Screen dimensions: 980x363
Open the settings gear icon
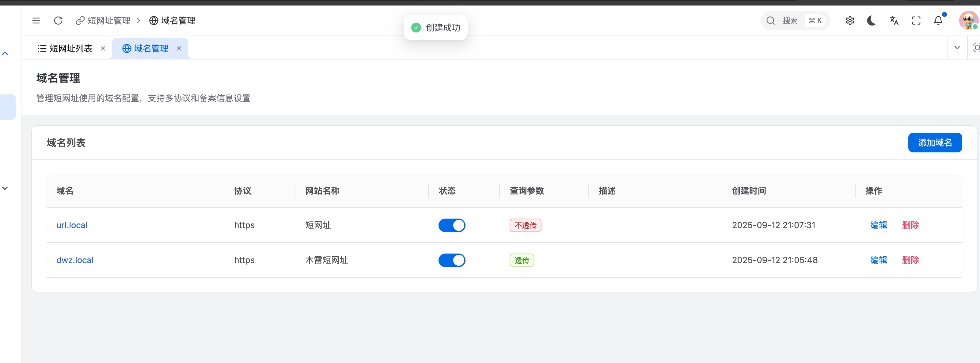[x=850, y=21]
